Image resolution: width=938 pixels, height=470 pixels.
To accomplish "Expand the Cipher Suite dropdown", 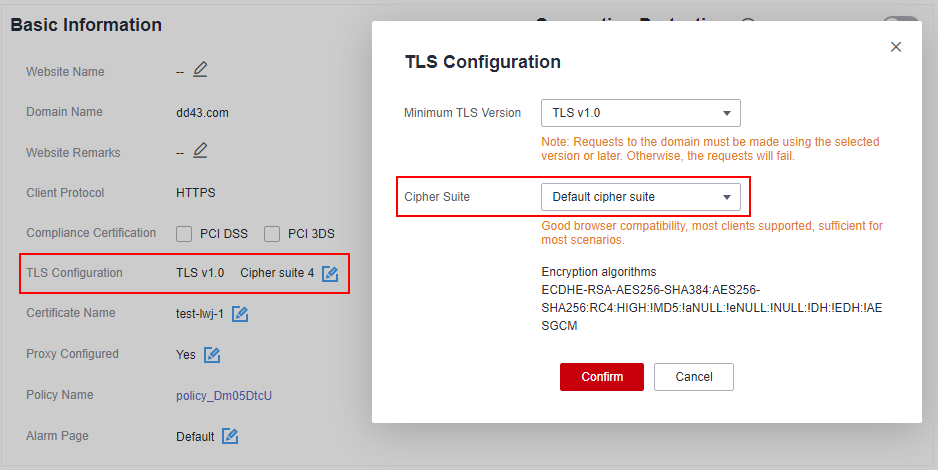I will coord(641,197).
